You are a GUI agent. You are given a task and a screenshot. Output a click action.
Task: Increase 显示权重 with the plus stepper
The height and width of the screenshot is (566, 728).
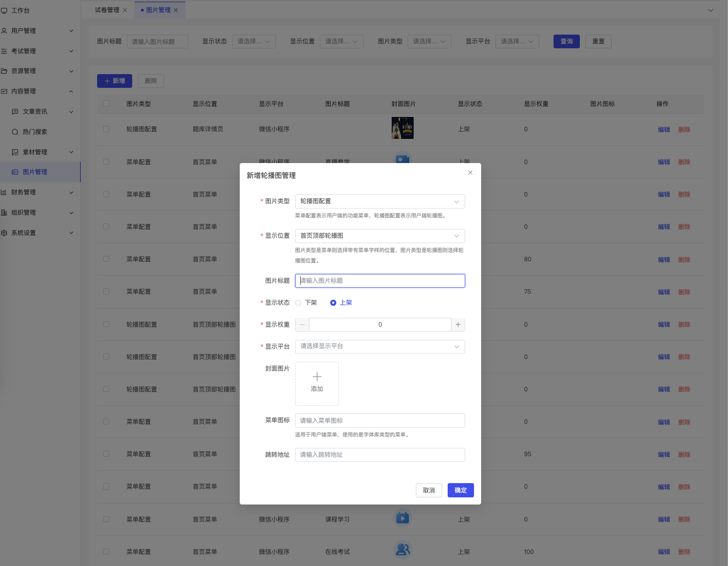(x=458, y=324)
